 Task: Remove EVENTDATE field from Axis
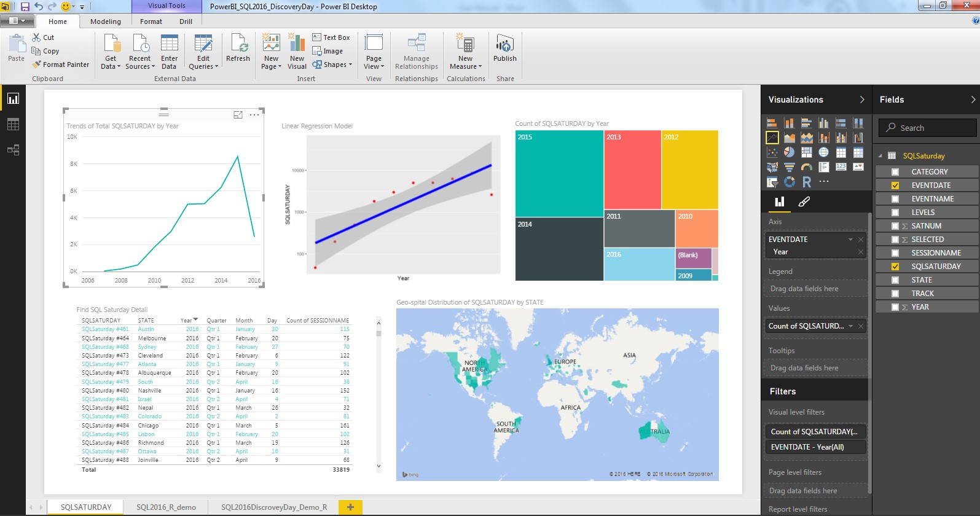click(861, 240)
